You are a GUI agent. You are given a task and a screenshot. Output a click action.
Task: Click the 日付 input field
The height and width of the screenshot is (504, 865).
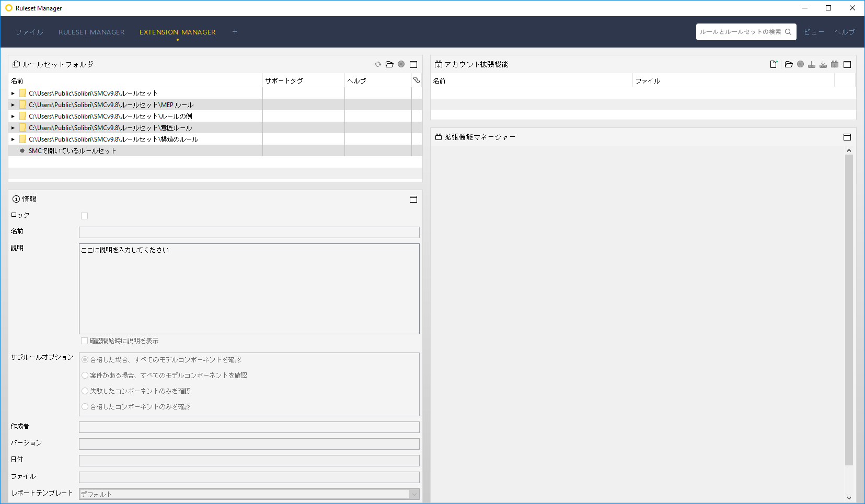(249, 461)
